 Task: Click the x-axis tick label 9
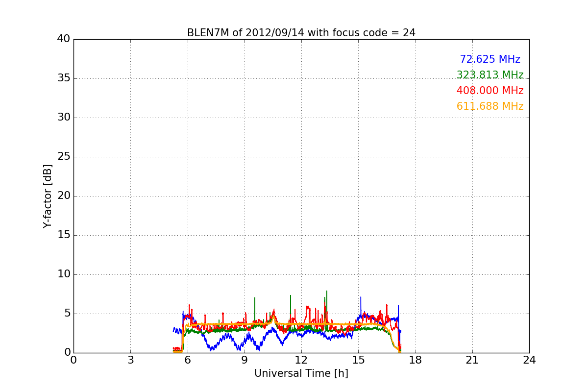(245, 360)
